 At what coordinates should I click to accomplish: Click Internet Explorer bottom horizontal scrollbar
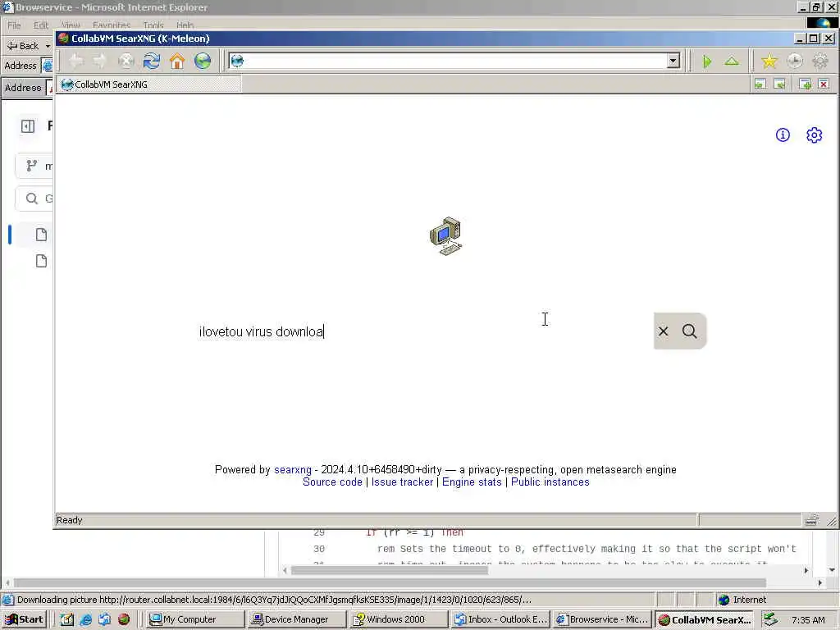coord(390,582)
